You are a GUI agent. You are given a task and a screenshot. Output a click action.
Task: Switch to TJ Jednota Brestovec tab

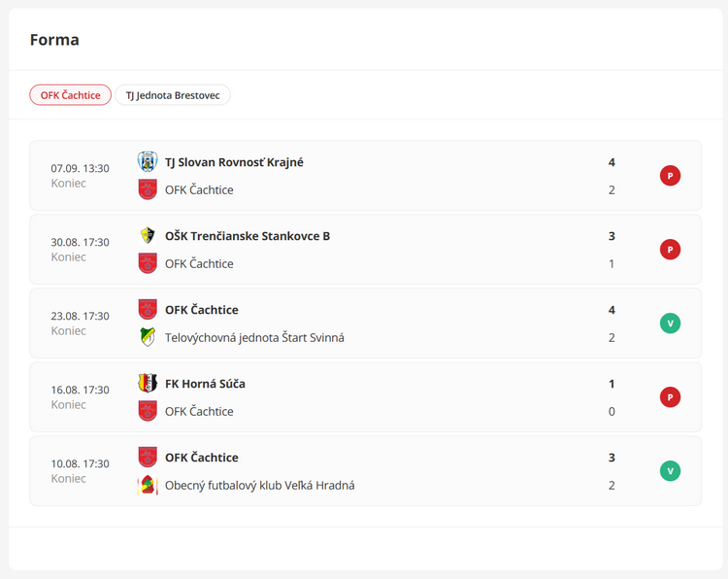173,95
